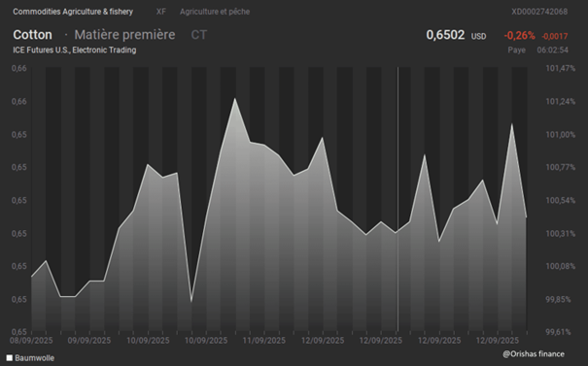Click the 100,08% right axis label

[x=560, y=266]
